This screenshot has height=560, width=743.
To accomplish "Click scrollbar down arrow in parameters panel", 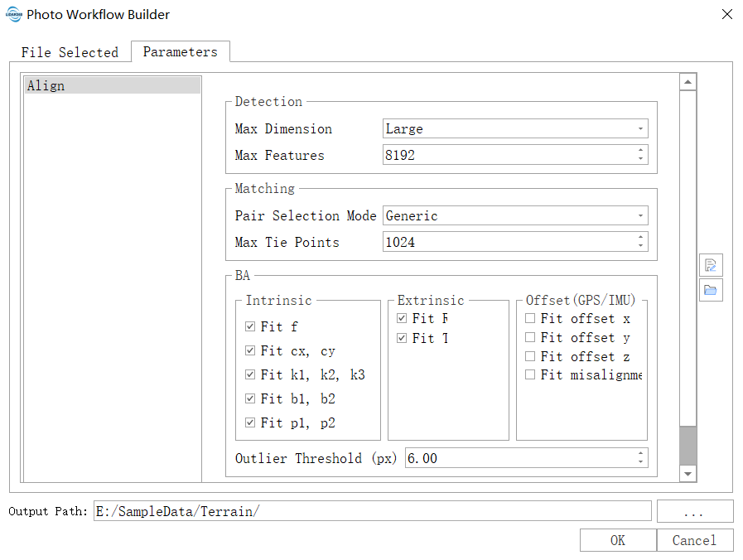I will pos(688,474).
